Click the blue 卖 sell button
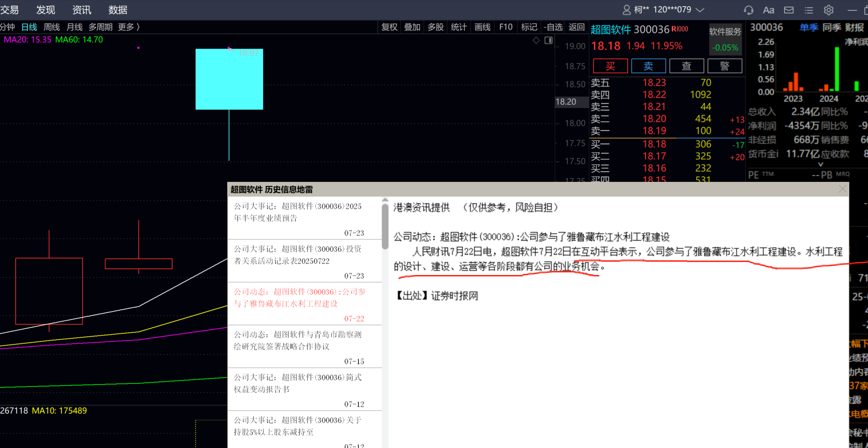 (x=649, y=66)
